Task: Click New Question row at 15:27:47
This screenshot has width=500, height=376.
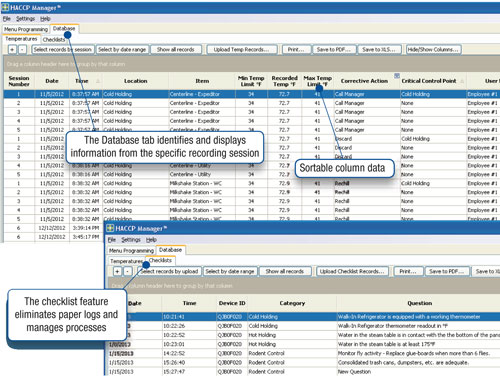Action: click(303, 371)
